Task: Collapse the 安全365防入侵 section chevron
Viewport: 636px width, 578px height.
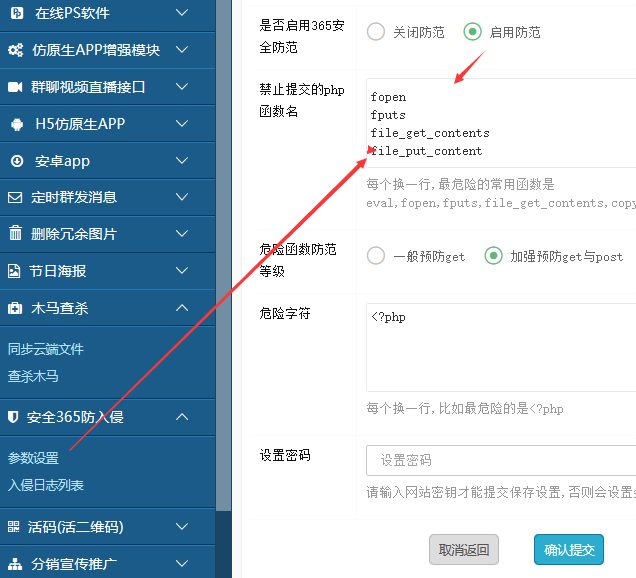Action: 182,417
